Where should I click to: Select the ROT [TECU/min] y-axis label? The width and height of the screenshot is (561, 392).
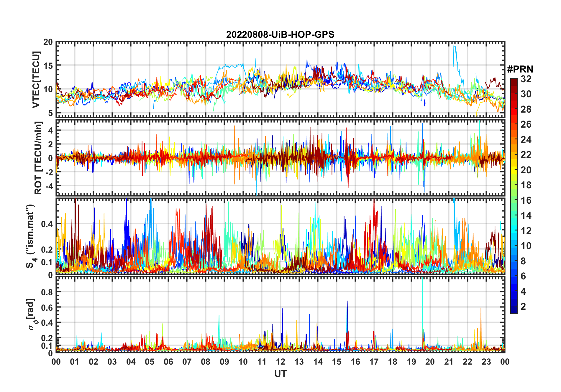[x=38, y=158]
